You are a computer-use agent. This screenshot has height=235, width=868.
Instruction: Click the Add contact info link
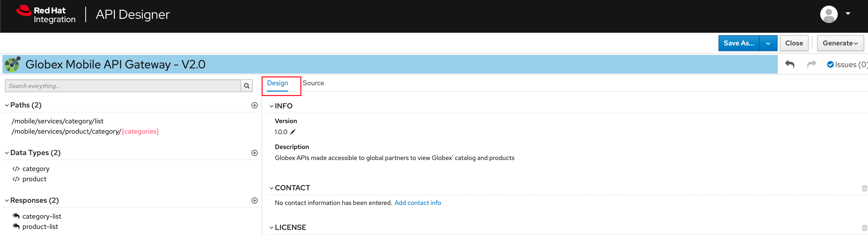pyautogui.click(x=417, y=203)
